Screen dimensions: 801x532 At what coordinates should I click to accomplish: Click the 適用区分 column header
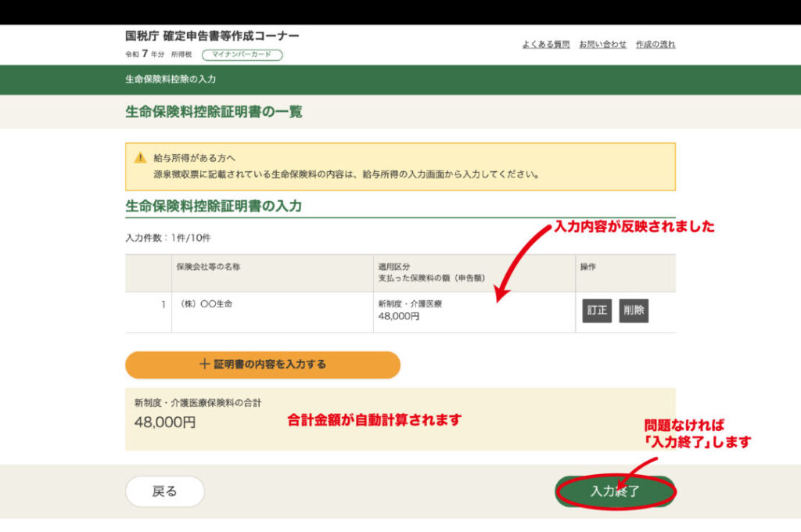click(394, 267)
